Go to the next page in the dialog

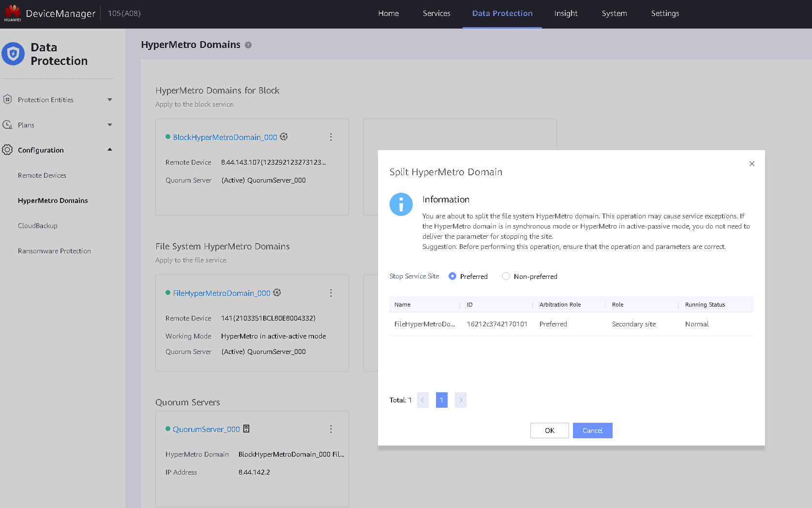461,400
